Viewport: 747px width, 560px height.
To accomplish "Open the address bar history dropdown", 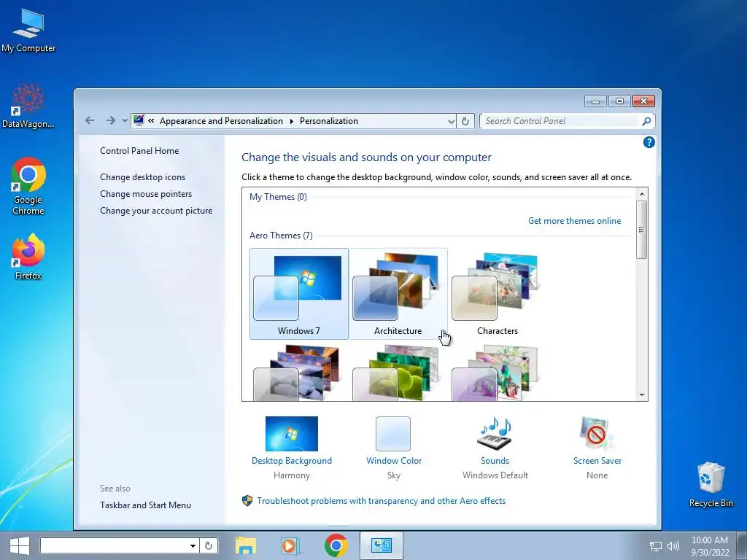I will [451, 122].
